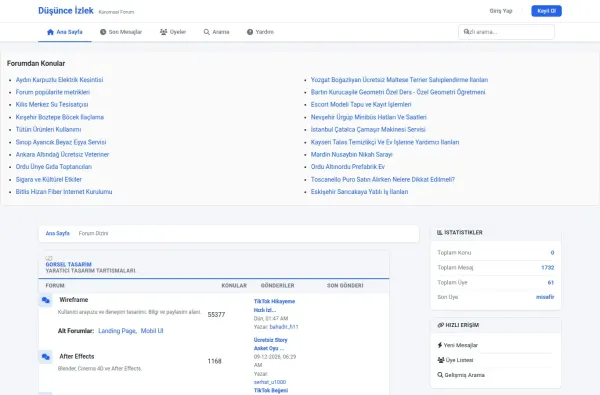Open newest member misafir profile

tap(545, 297)
